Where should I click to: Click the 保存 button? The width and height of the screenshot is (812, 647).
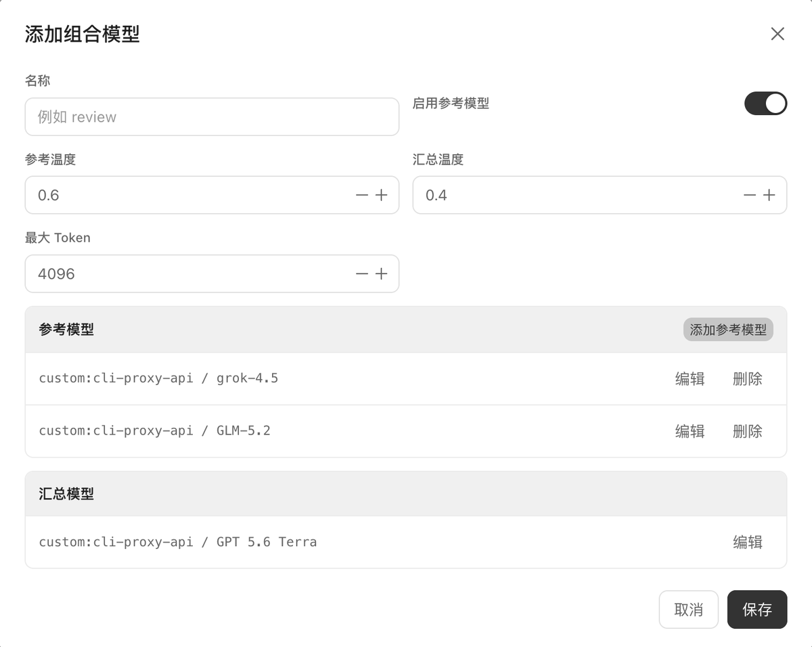point(757,610)
